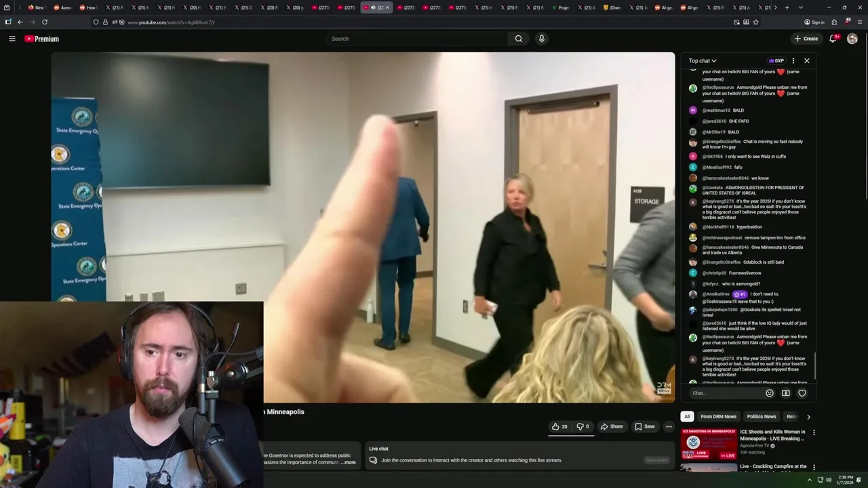Click the @mattimus13 chat username

716,110
